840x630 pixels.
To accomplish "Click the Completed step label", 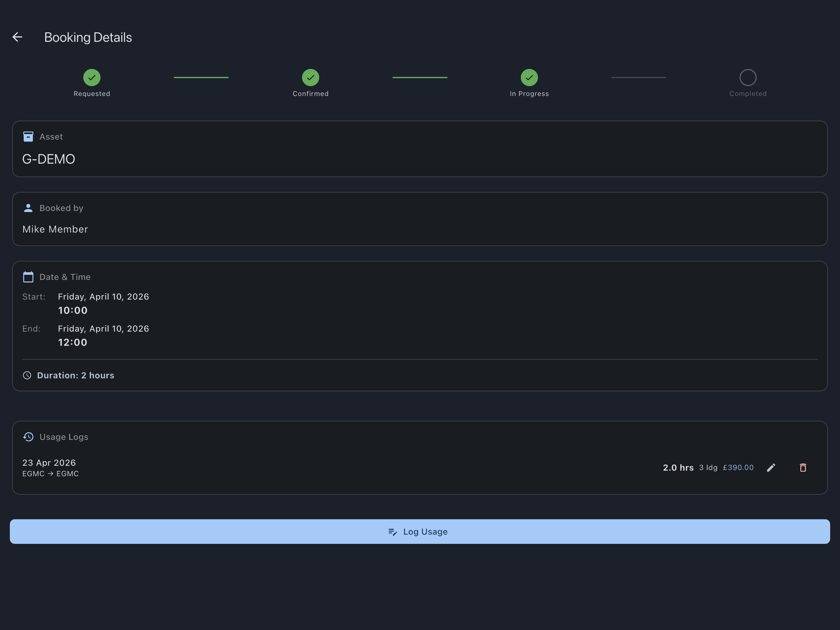I will 748,94.
